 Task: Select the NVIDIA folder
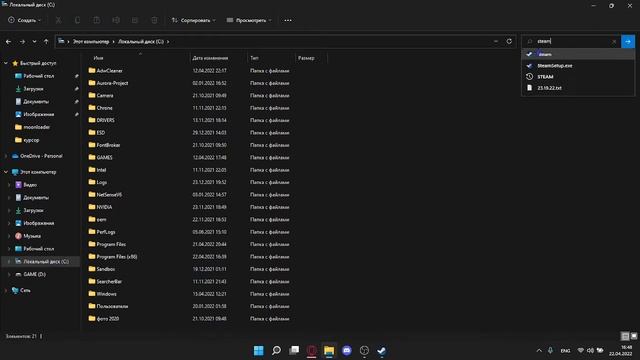click(104, 207)
